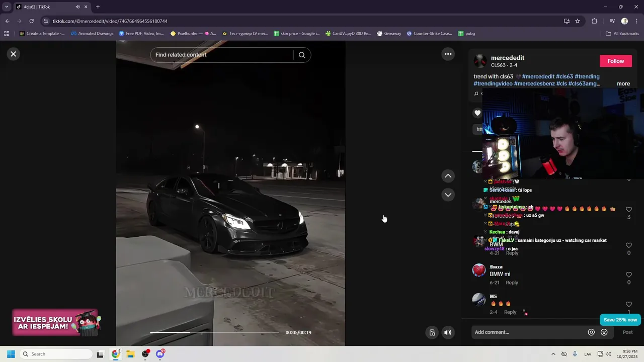Open the 'Pixelhunter' bookmark

193,34
